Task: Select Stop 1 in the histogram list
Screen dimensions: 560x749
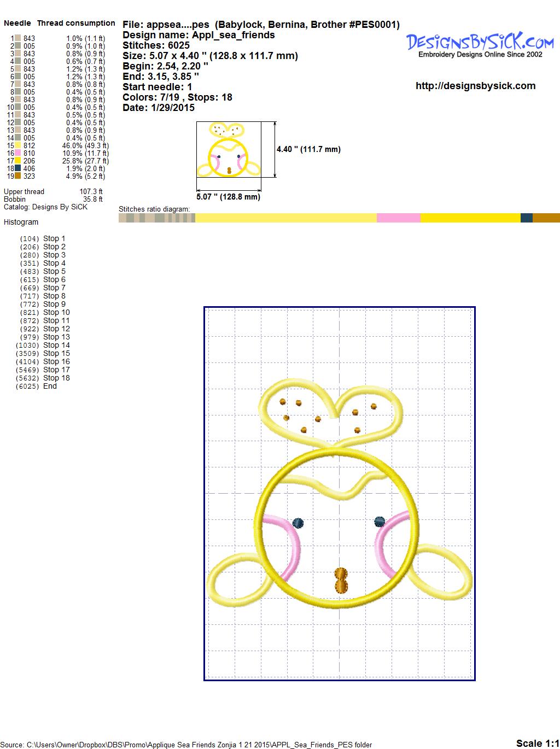Action: click(54, 238)
